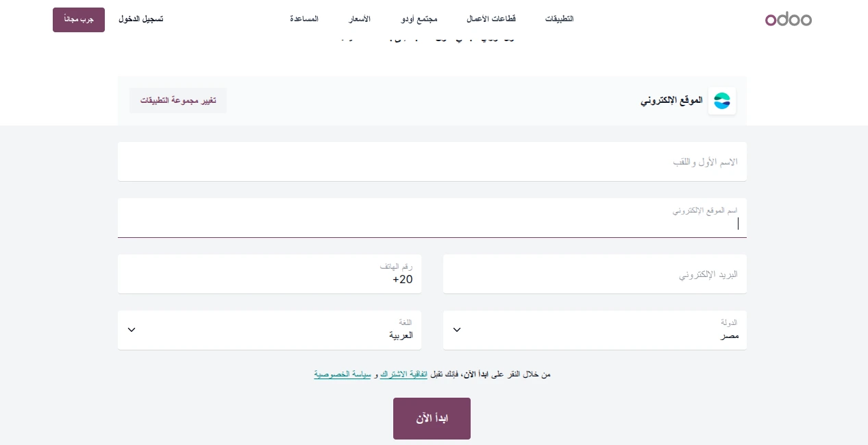The width and height of the screenshot is (868, 445).
Task: Open the التطبيقات menu
Action: [559, 19]
